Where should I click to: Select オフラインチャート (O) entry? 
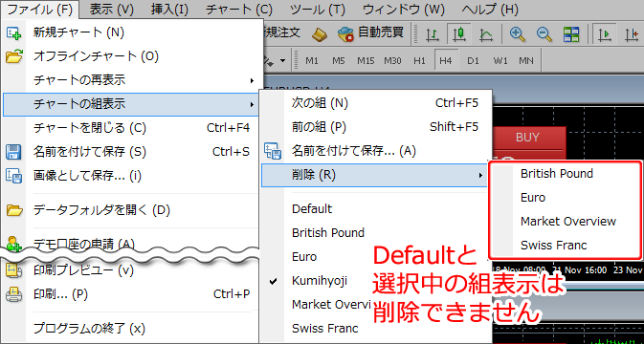[x=130, y=56]
